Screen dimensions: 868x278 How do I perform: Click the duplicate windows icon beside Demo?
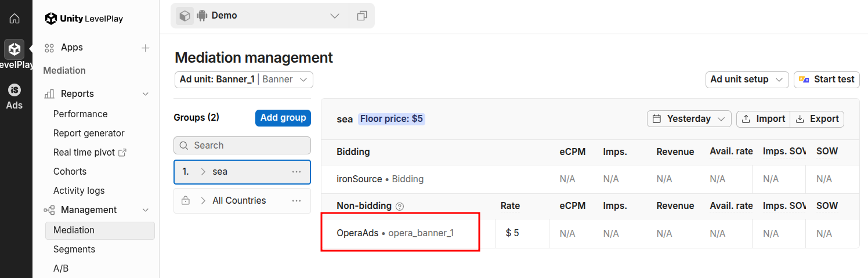click(362, 16)
